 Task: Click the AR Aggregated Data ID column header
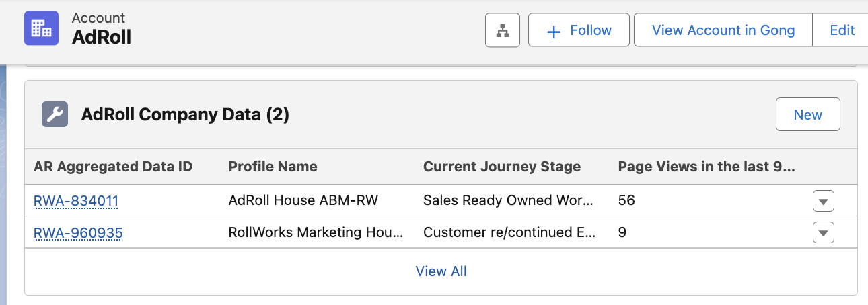pos(113,167)
